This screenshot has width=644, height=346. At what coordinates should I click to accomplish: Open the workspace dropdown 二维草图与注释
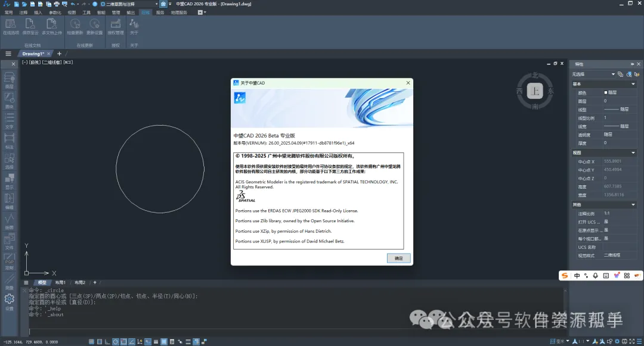[x=129, y=4]
